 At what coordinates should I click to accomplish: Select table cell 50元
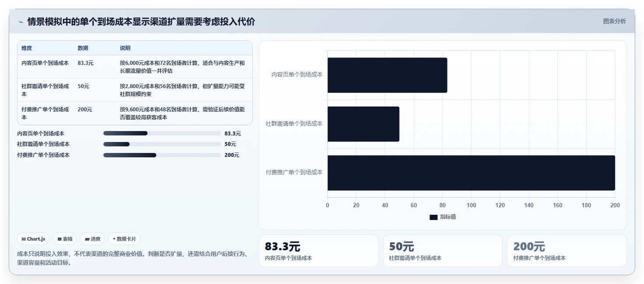coord(84,86)
